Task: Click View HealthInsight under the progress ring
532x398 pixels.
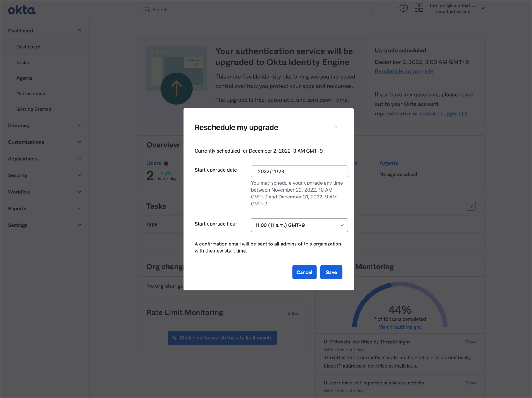Action: [x=400, y=327]
